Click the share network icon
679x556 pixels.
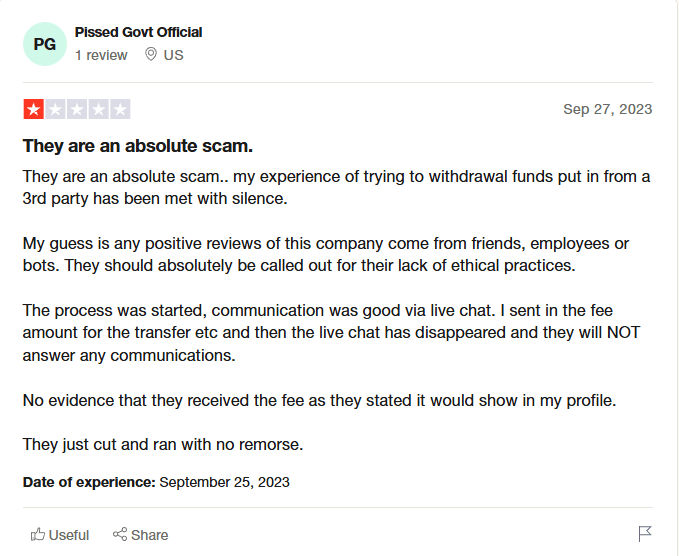coord(120,534)
